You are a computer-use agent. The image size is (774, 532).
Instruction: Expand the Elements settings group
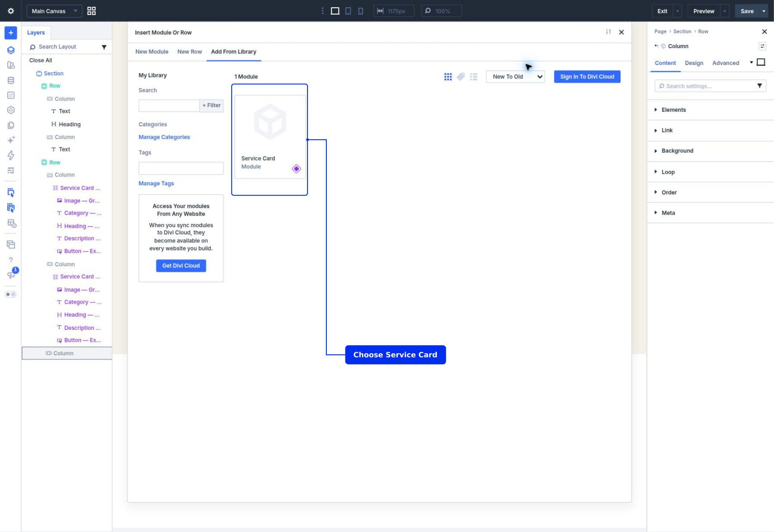(x=710, y=110)
